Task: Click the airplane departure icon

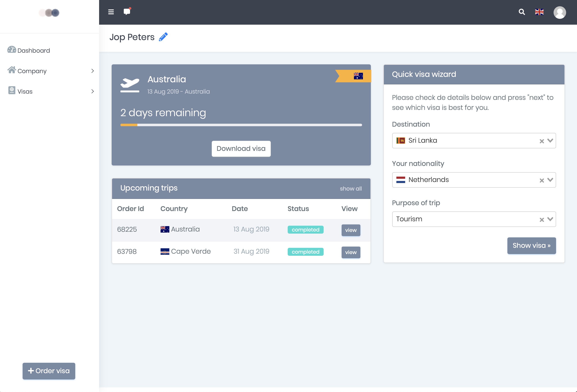Action: (130, 85)
